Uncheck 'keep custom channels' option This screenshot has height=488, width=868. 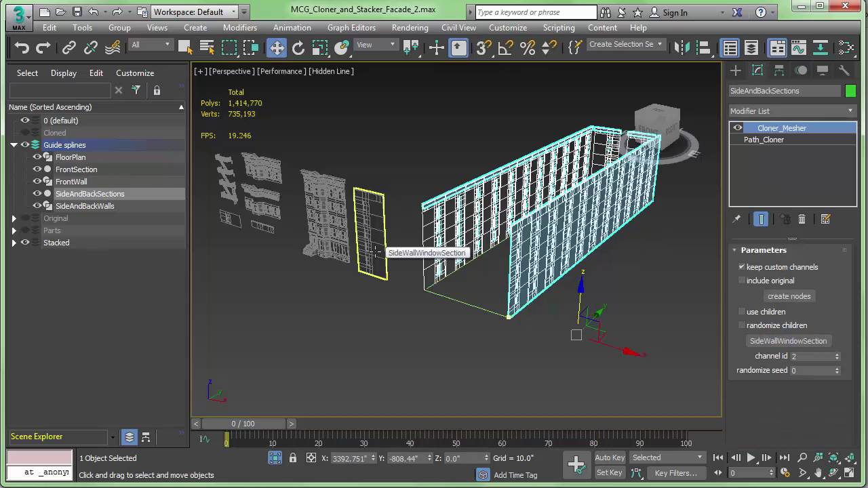[742, 267]
